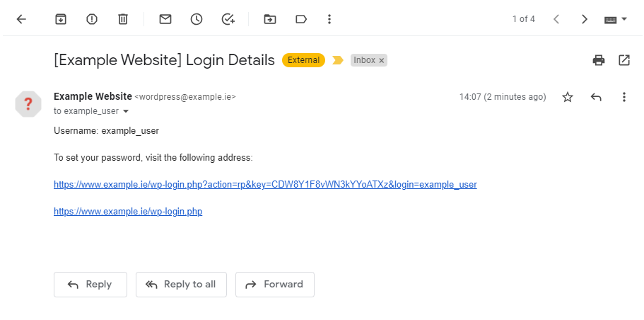Viewport: 644px width, 320px height.
Task: Open the message's three-dot options menu
Action: pyautogui.click(x=624, y=97)
